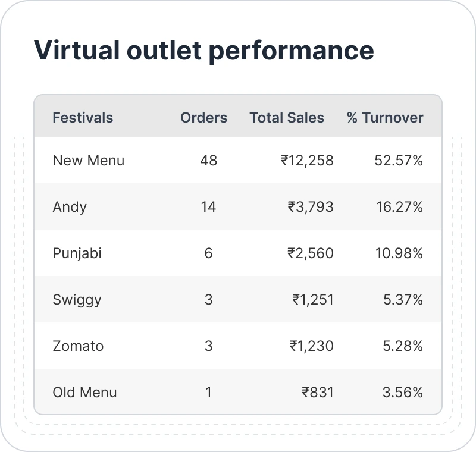Image resolution: width=476 pixels, height=452 pixels.
Task: Click the 52.57% turnover value
Action: 399,160
